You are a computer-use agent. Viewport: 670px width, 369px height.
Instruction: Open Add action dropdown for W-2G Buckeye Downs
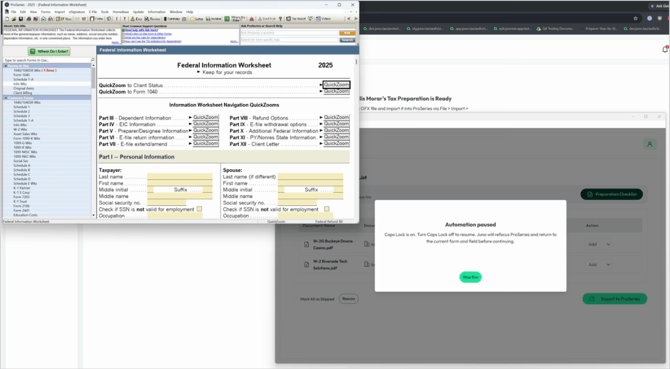click(599, 244)
